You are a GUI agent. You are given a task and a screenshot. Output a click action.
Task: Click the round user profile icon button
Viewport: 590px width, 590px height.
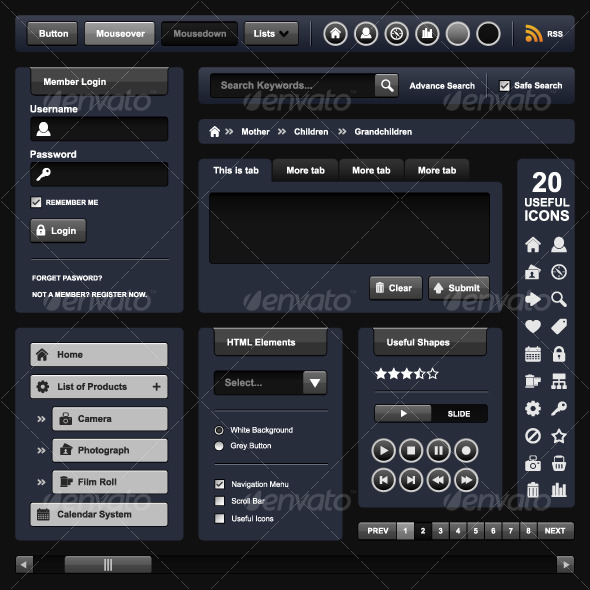pyautogui.click(x=366, y=34)
